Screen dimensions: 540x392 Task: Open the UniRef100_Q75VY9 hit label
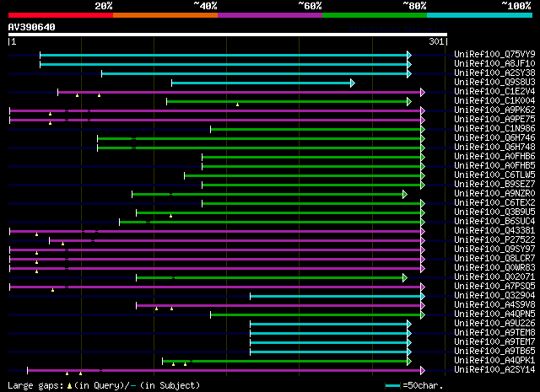point(494,54)
